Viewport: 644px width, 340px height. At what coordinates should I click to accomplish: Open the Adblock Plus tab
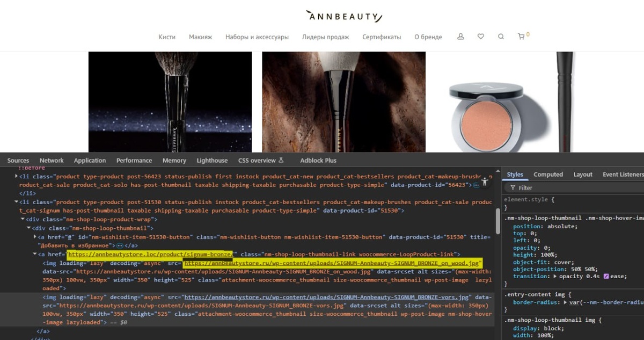tap(318, 160)
